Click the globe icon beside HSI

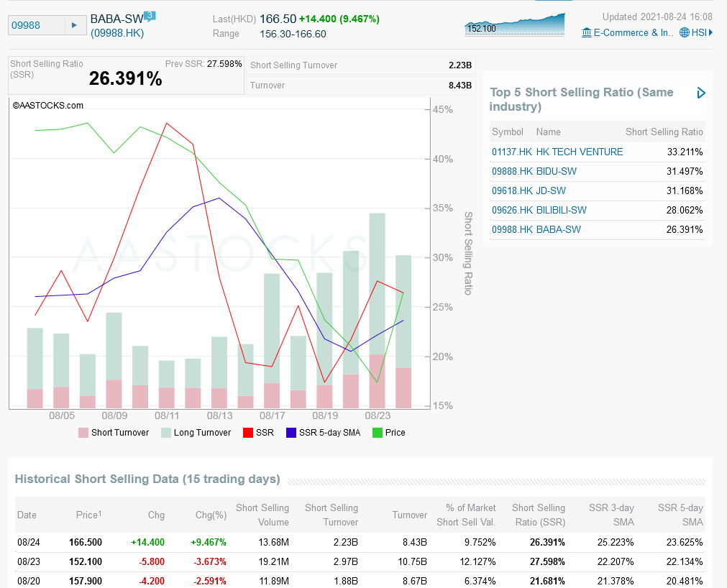tap(685, 32)
